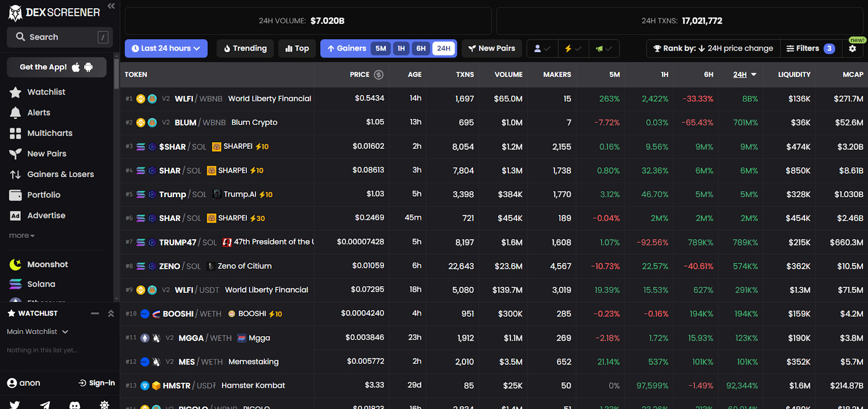Click the Android app download icon
This screenshot has width=868, height=409.
[88, 67]
